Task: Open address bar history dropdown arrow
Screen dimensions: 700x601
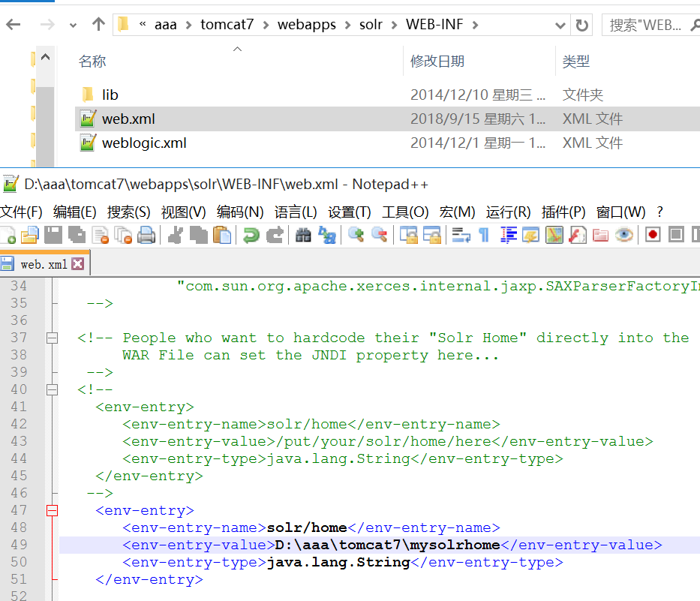Action: pyautogui.click(x=560, y=26)
